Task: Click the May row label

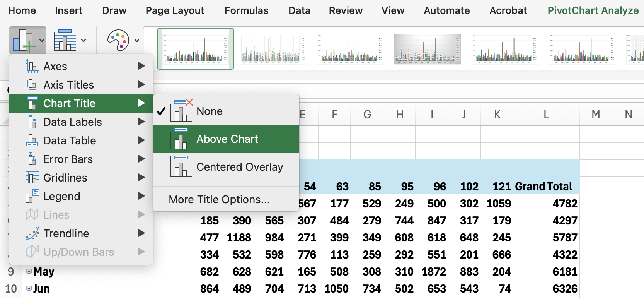Action: point(44,272)
